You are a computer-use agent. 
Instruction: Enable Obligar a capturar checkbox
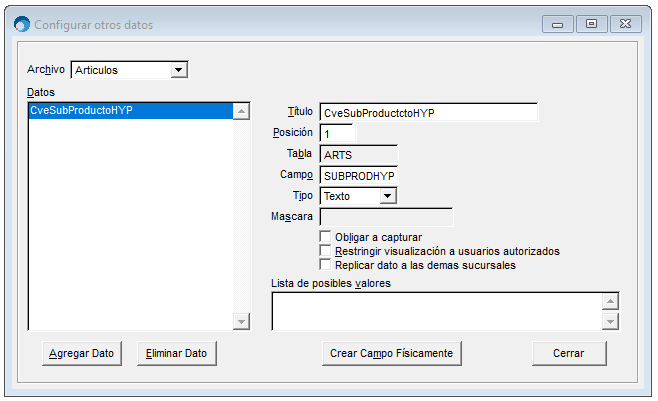(325, 237)
